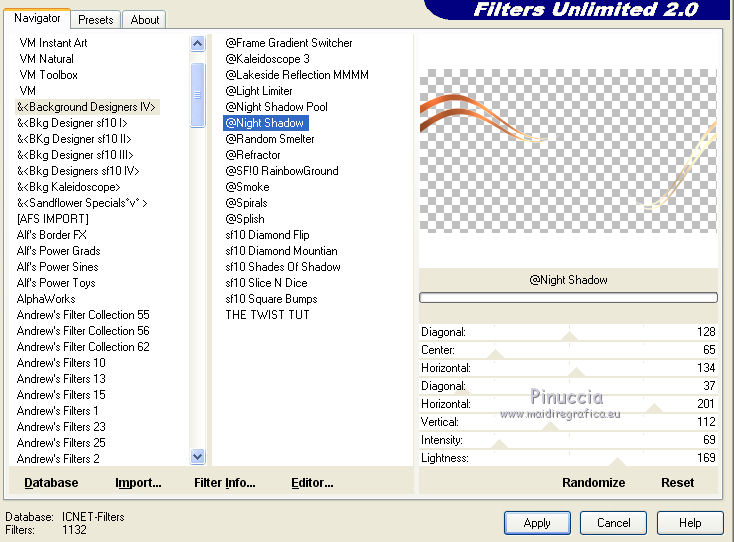Choose sf10 Shades Of Shadow filter
Screen dimensions: 734x542
coord(283,267)
